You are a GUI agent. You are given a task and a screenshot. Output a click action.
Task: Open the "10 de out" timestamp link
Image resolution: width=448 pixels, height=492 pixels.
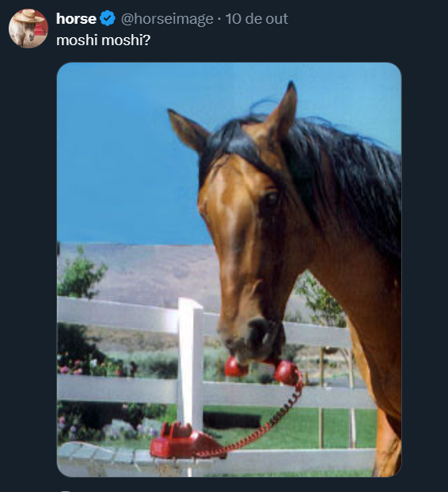pos(256,19)
